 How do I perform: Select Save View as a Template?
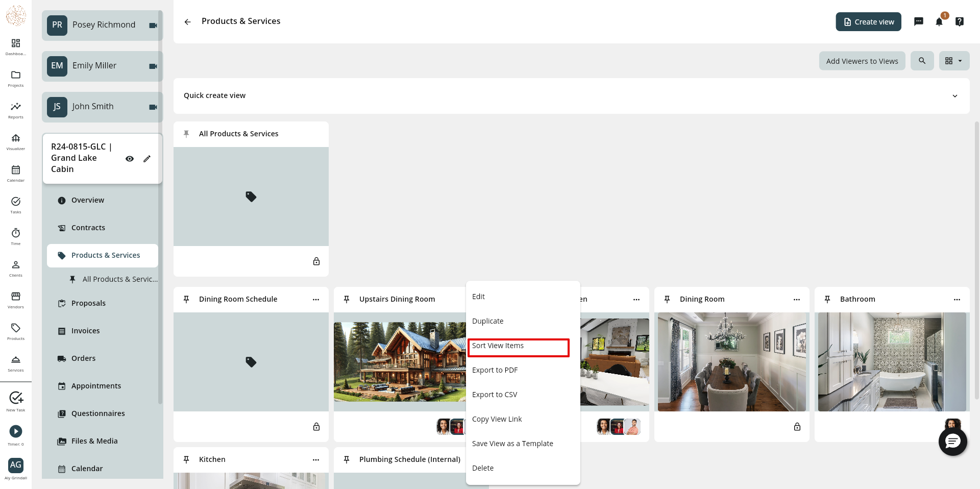(523, 444)
